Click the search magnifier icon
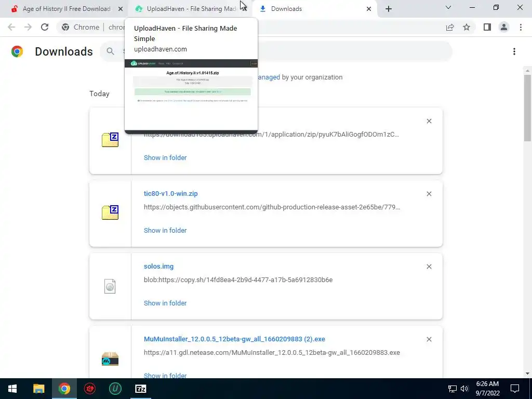This screenshot has height=399, width=532. 110,51
